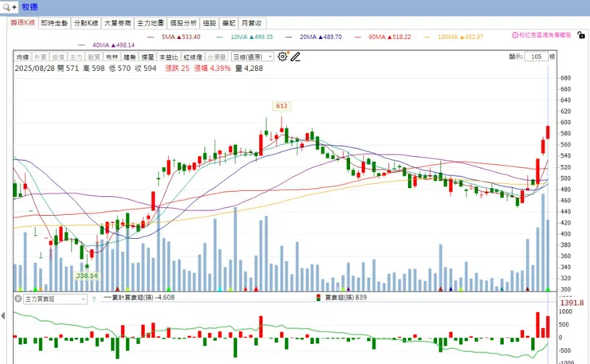The width and height of the screenshot is (590, 364).
Task: Click the 612 high price label
Action: (x=281, y=106)
